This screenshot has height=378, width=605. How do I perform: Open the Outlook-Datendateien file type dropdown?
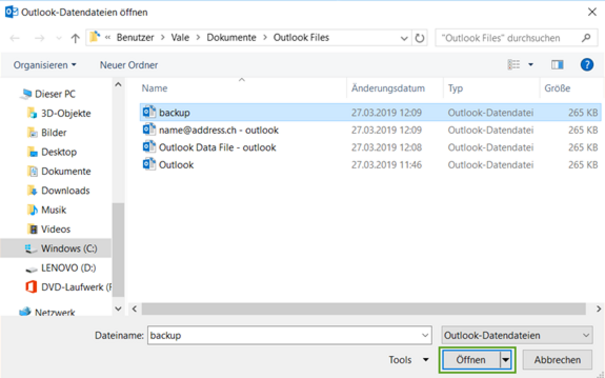point(517,335)
